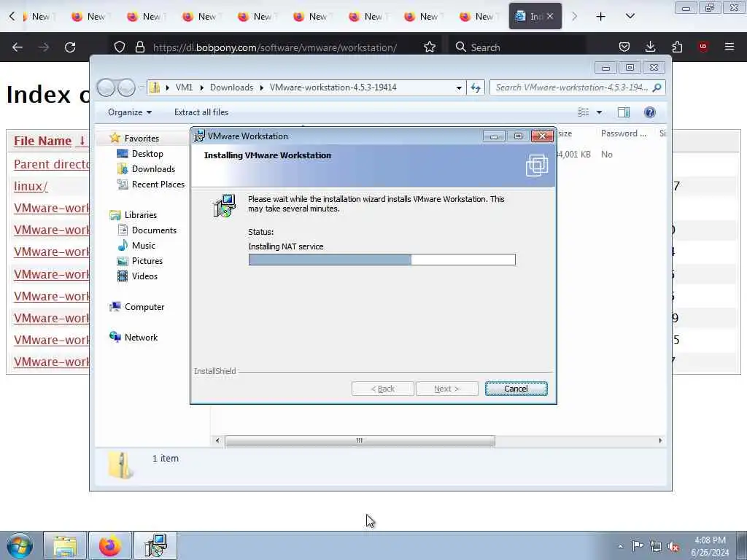The image size is (747, 560).
Task: Open Documents library
Action: pyautogui.click(x=154, y=230)
